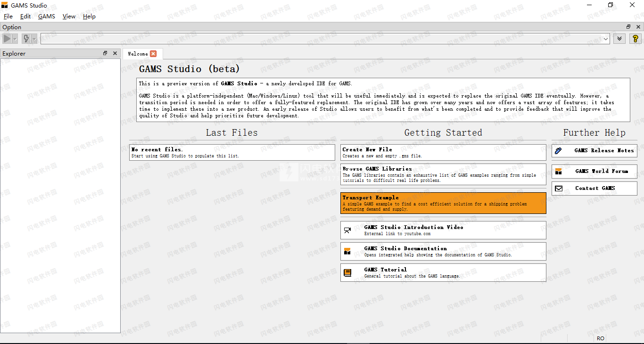Screen dimensions: 644x344
Task: Click Contact GAMS
Action: point(594,188)
